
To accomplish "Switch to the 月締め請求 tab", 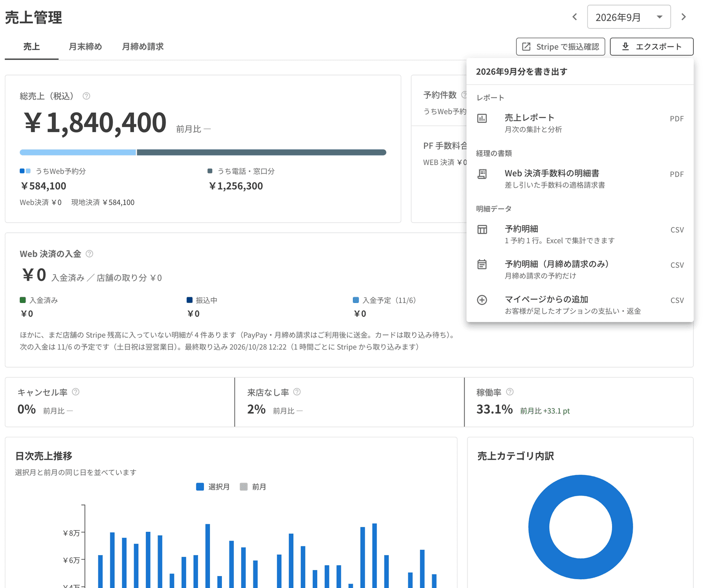I will pyautogui.click(x=143, y=47).
